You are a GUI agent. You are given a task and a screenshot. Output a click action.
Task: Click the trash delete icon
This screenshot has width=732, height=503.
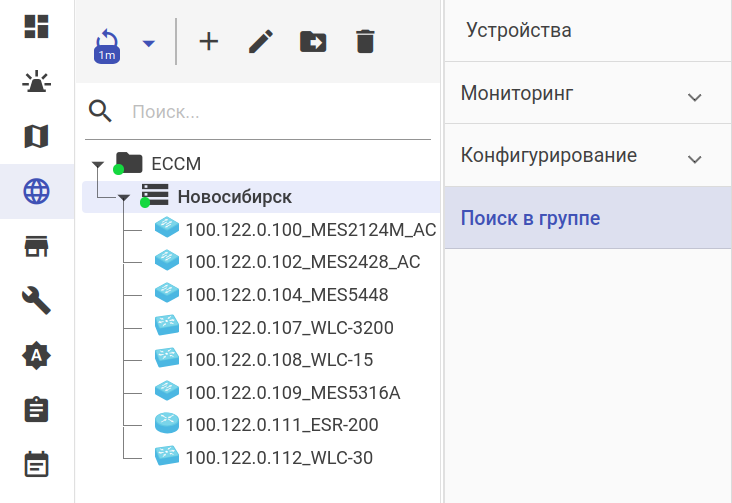pos(365,42)
